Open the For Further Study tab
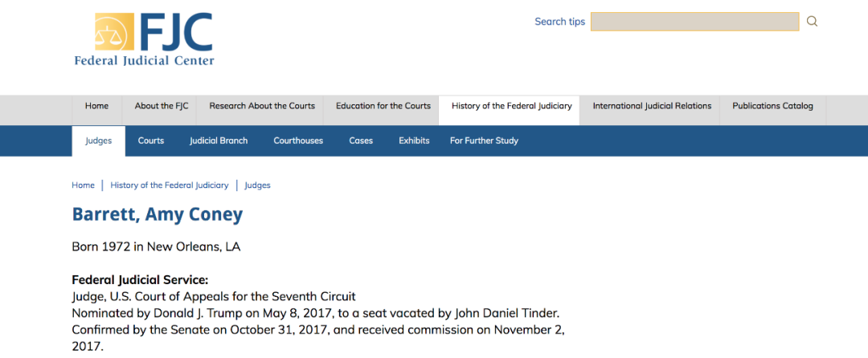868x358 pixels. click(x=485, y=141)
